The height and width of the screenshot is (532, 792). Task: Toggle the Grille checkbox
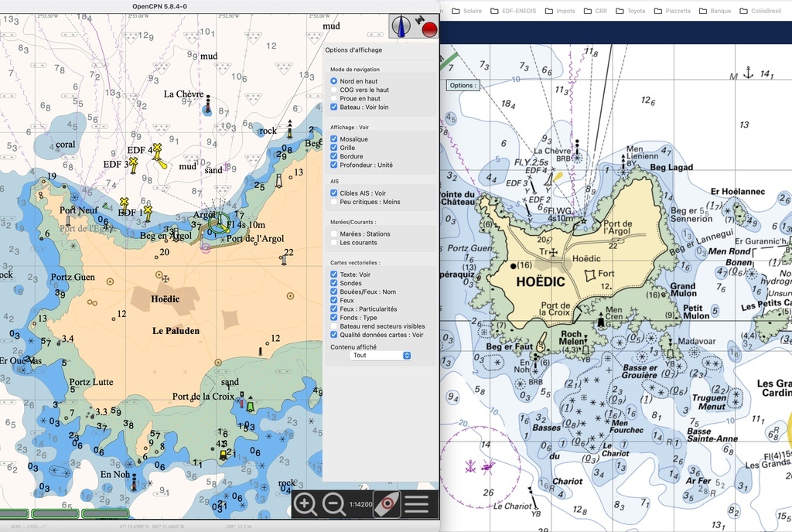point(334,148)
